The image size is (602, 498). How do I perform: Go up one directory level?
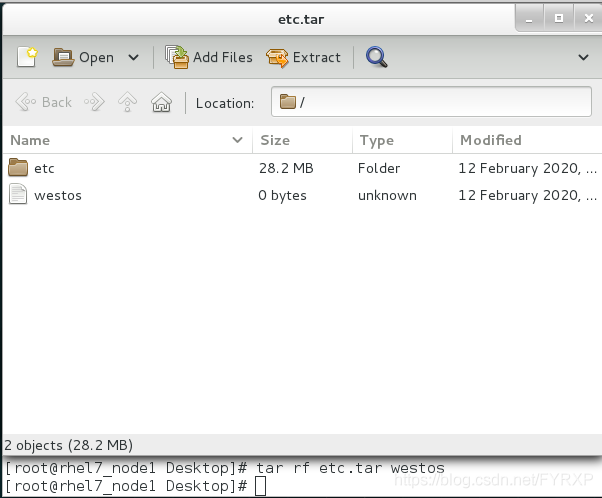pyautogui.click(x=127, y=102)
